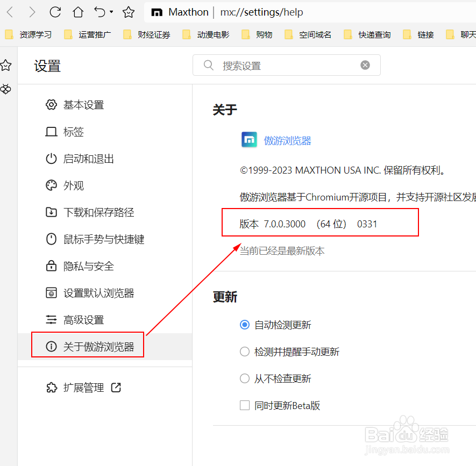The height and width of the screenshot is (466, 476).
Task: Click the Maxthon logo in the address bar
Action: click(x=157, y=12)
